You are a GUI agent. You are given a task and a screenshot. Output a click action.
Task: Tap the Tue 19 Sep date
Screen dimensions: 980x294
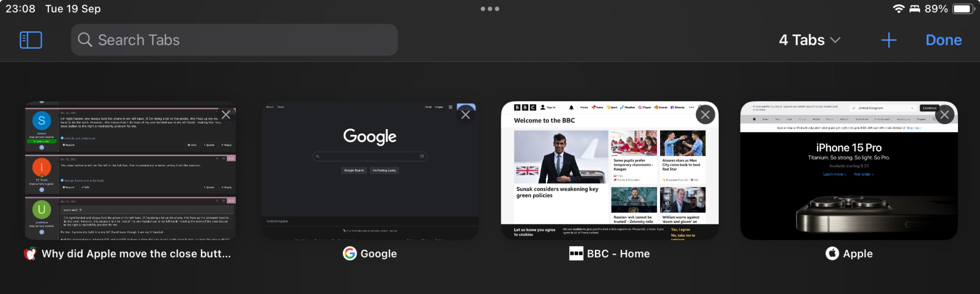73,9
